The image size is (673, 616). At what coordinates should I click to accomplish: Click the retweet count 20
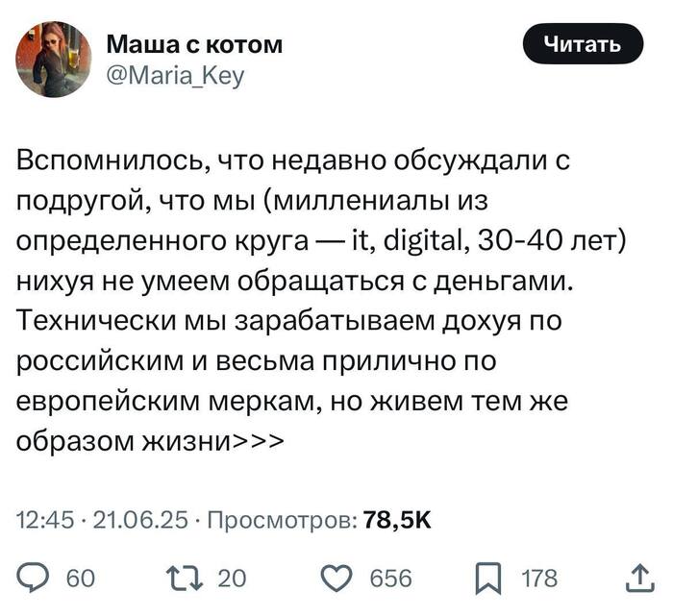233,579
